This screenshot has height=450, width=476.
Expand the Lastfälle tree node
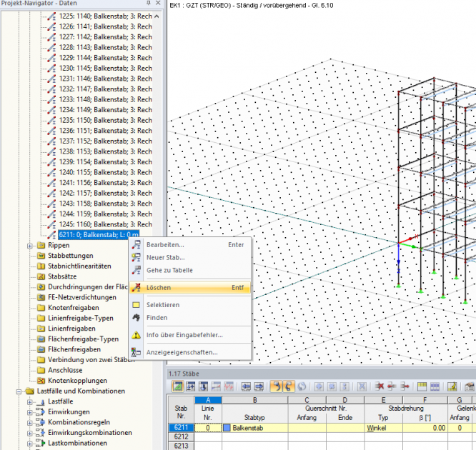pyautogui.click(x=30, y=402)
